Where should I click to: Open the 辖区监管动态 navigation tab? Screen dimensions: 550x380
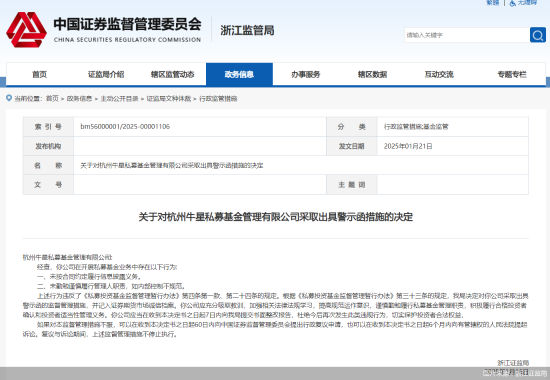(173, 74)
